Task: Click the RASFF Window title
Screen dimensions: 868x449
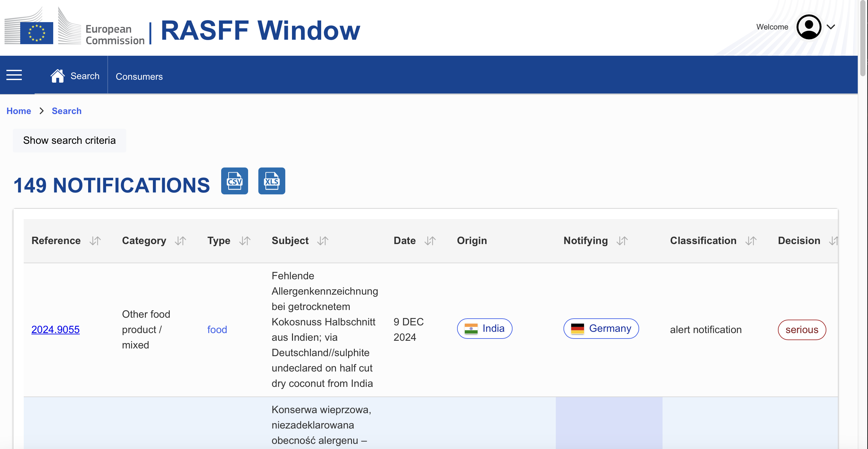Action: (x=261, y=30)
